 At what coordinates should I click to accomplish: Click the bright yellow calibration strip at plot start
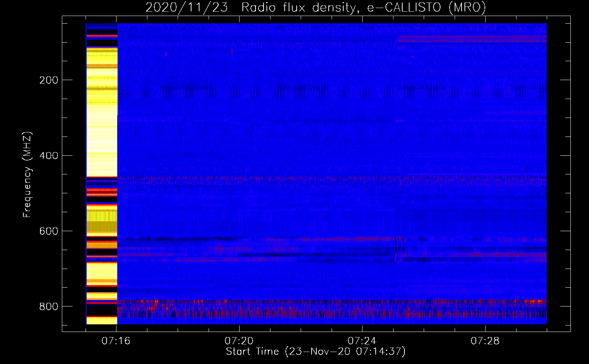coord(102,174)
